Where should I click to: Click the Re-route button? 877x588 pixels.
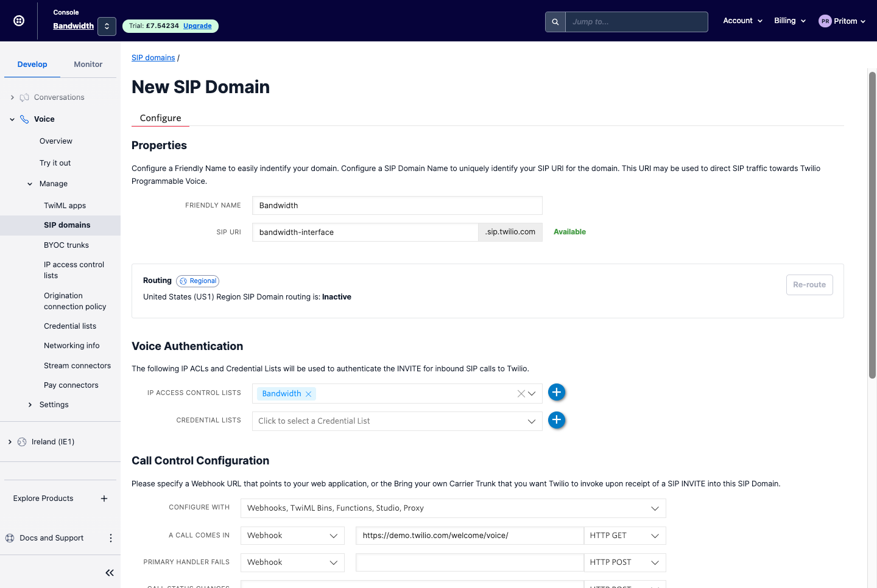809,285
